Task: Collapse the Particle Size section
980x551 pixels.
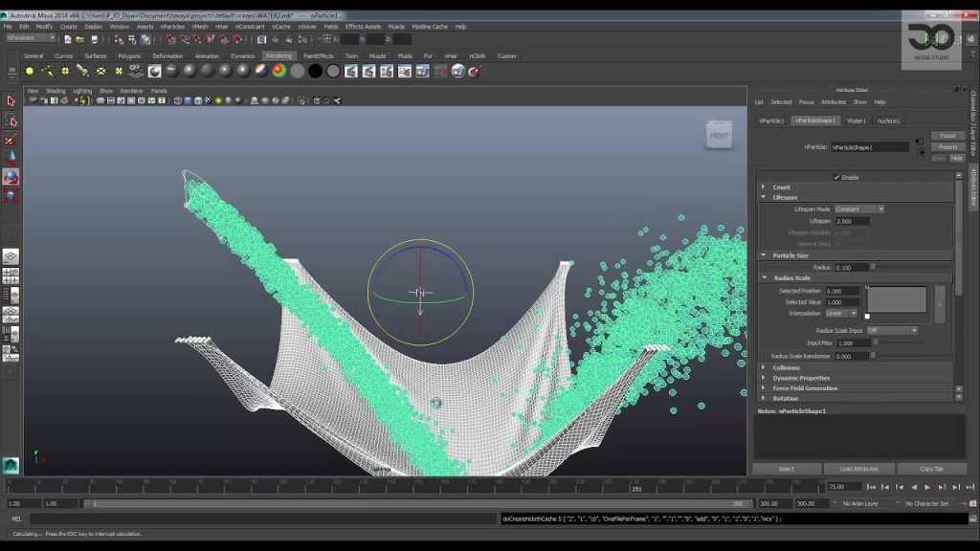Action: click(x=763, y=255)
